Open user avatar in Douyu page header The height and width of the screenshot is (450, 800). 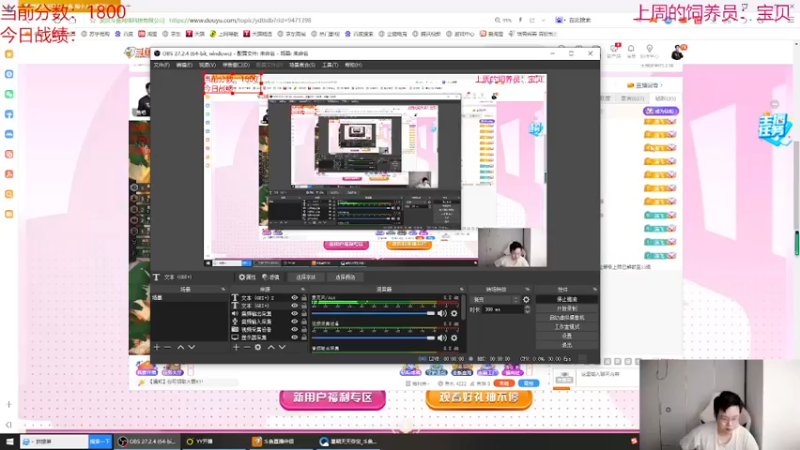pyautogui.click(x=678, y=52)
